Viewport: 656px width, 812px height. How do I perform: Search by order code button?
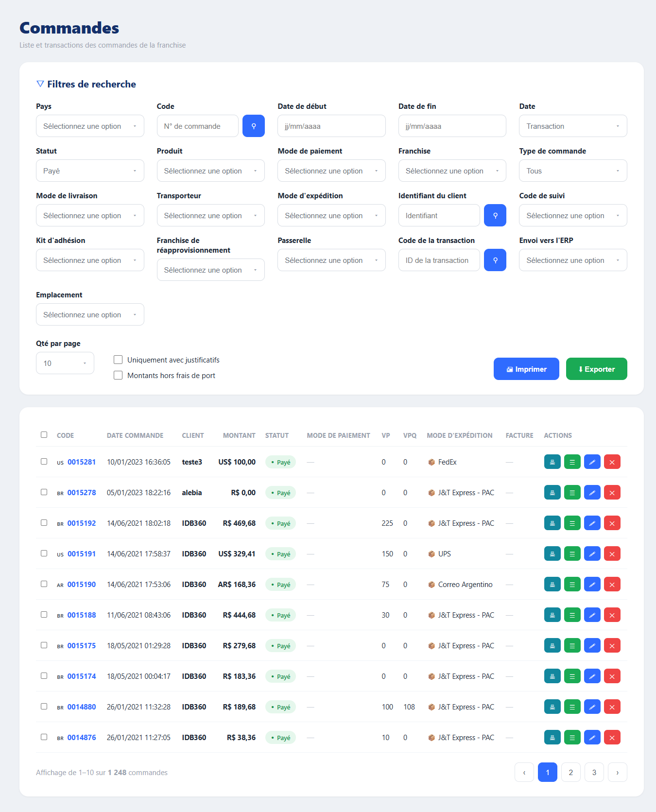tap(253, 126)
